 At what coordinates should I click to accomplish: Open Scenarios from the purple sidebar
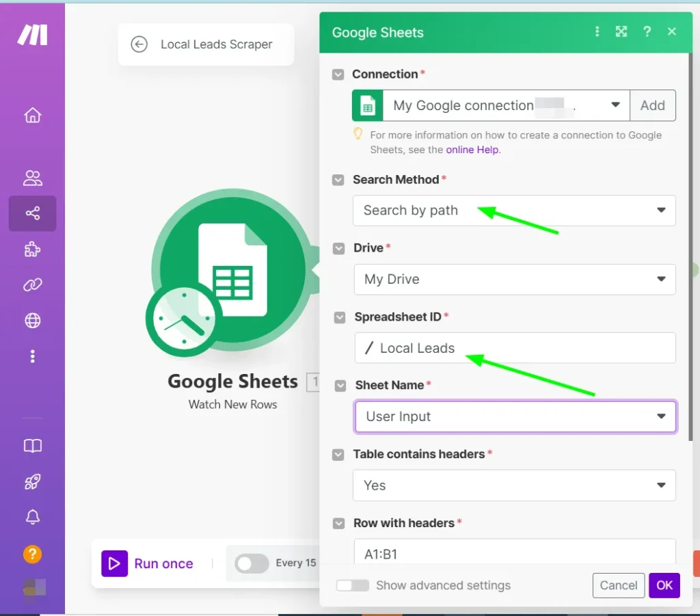click(32, 213)
